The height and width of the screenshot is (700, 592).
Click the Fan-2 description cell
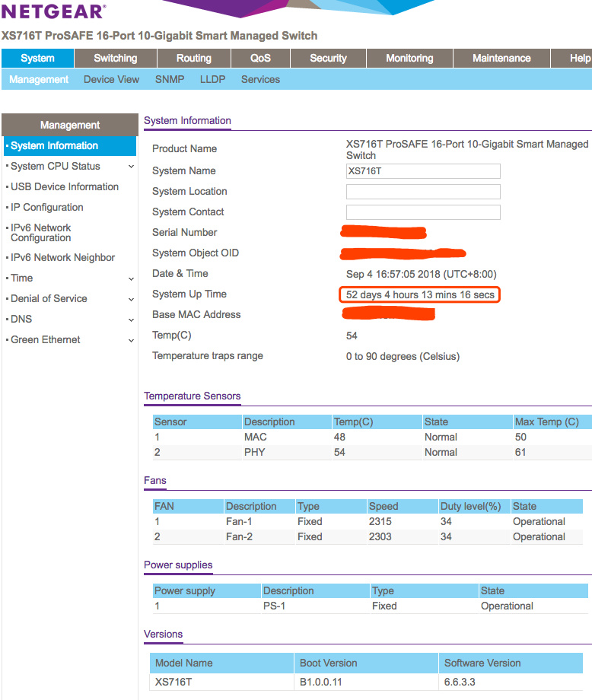(x=239, y=536)
